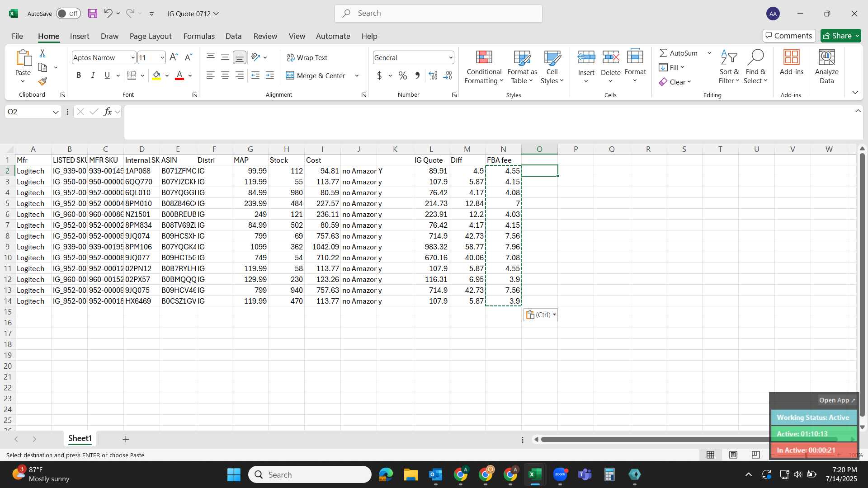Image resolution: width=868 pixels, height=488 pixels.
Task: Click Open App in tracker widget
Action: pos(837,400)
